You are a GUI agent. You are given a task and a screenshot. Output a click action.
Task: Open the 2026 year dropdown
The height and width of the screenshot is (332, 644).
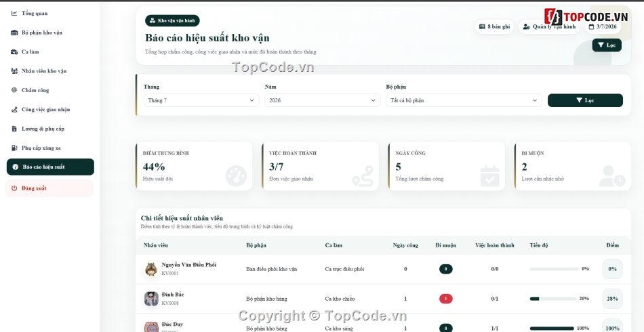point(323,100)
